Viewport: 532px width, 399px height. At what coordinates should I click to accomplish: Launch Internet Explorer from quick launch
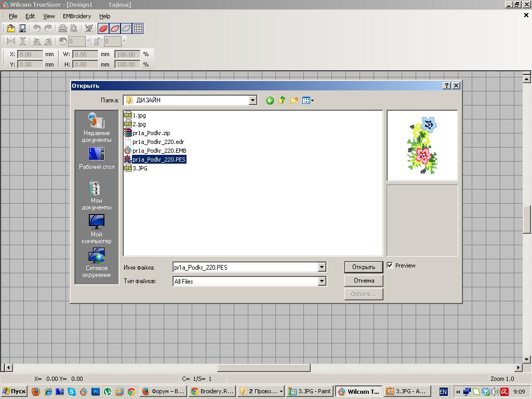pyautogui.click(x=48, y=392)
